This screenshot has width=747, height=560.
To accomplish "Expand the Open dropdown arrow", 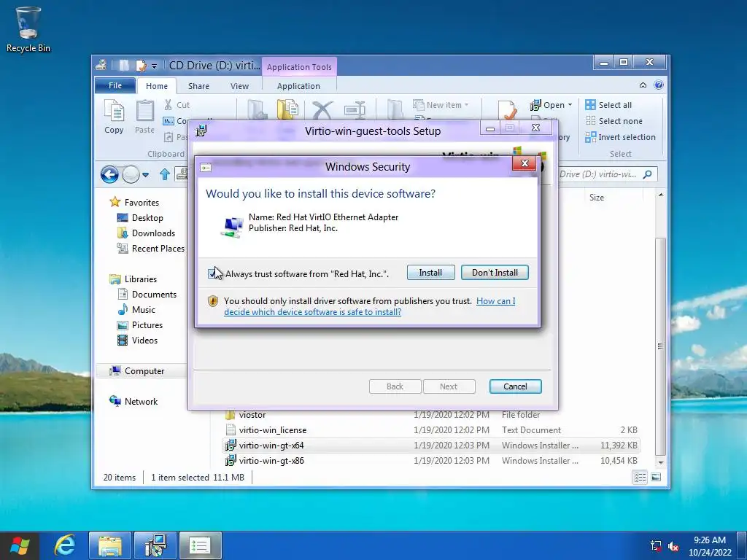I will pos(570,105).
